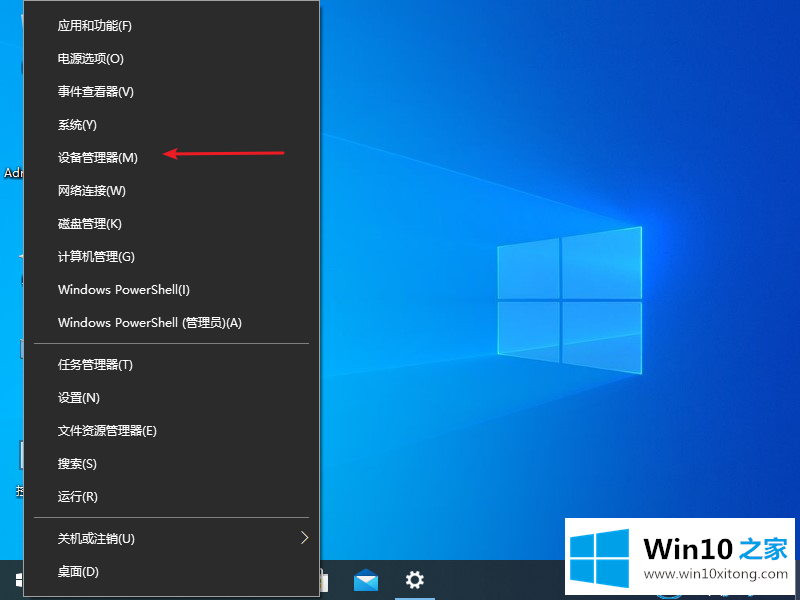Launch Windows PowerShell(I)
This screenshot has height=600, width=800.
click(124, 290)
